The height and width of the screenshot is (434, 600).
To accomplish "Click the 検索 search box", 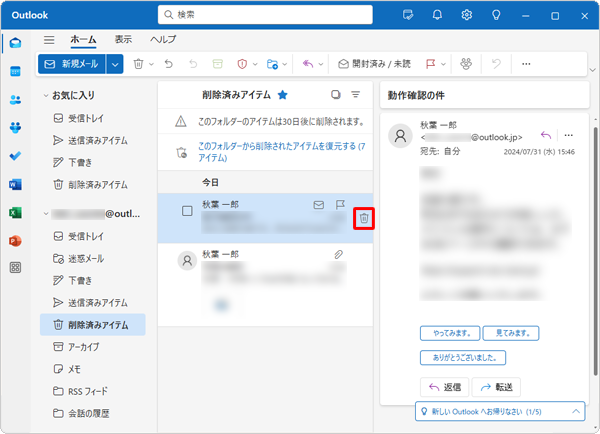I will point(265,15).
